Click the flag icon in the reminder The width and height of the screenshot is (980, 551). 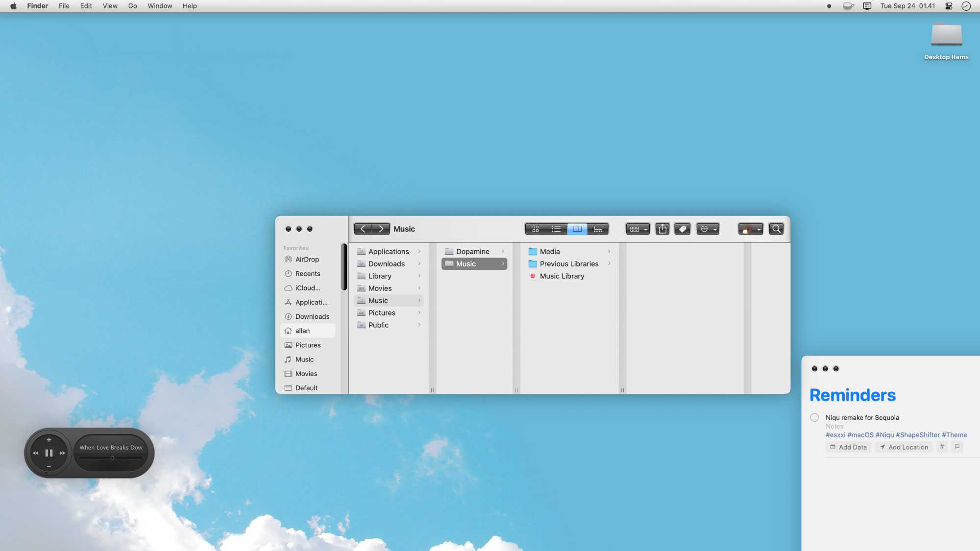pyautogui.click(x=957, y=447)
